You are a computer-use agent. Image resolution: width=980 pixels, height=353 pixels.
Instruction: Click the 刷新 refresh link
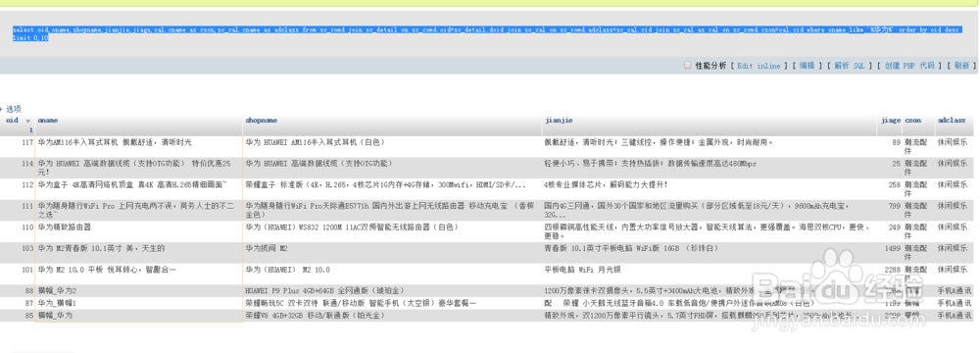click(x=961, y=66)
